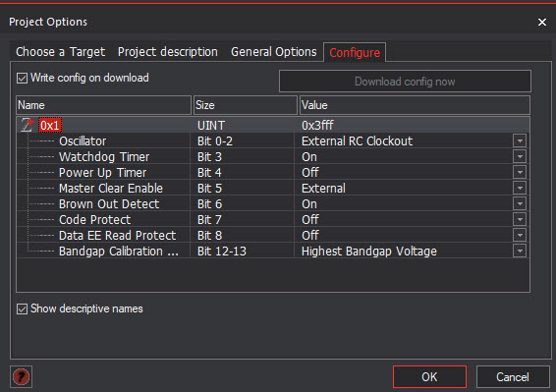This screenshot has height=392, width=556.
Task: Click the Off value for Data EE Read Protect
Action: point(310,236)
